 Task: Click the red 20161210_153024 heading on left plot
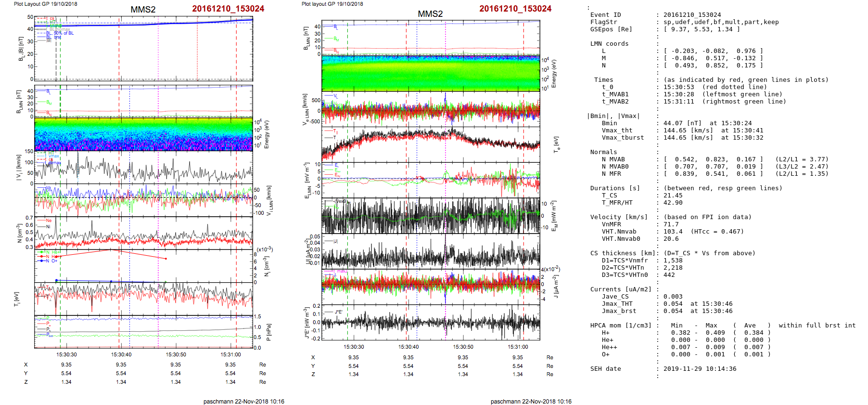(228, 9)
